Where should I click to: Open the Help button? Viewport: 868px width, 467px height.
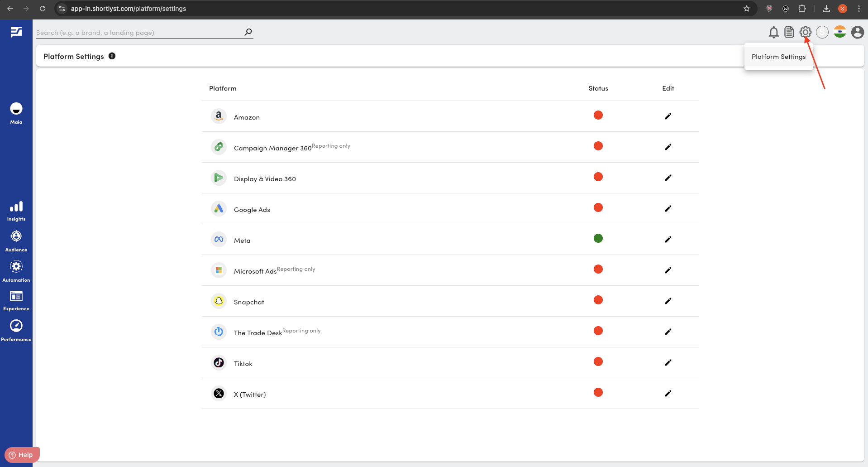pyautogui.click(x=22, y=455)
